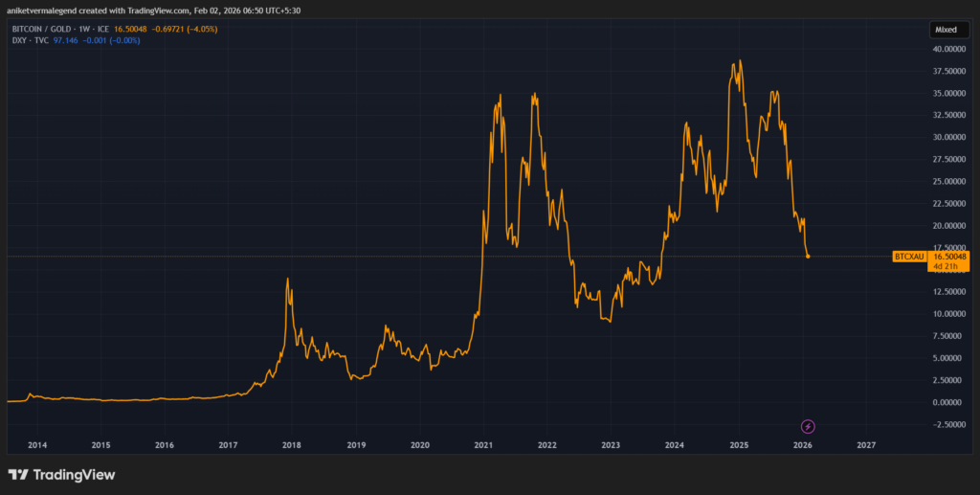The width and height of the screenshot is (980, 495).
Task: Click the -0.69721 (-4.05%) change value
Action: pyautogui.click(x=183, y=29)
